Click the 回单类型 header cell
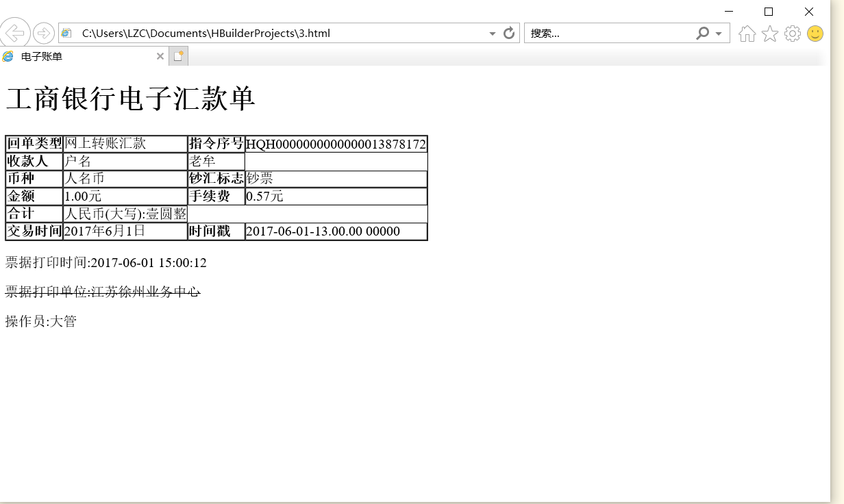The width and height of the screenshot is (844, 504). click(x=34, y=144)
